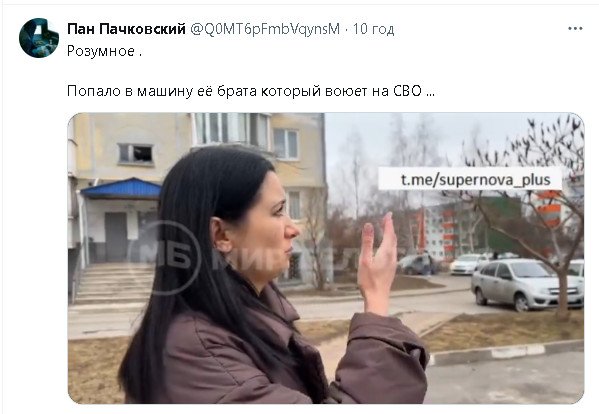Click the white car parked in the background

click(466, 264)
